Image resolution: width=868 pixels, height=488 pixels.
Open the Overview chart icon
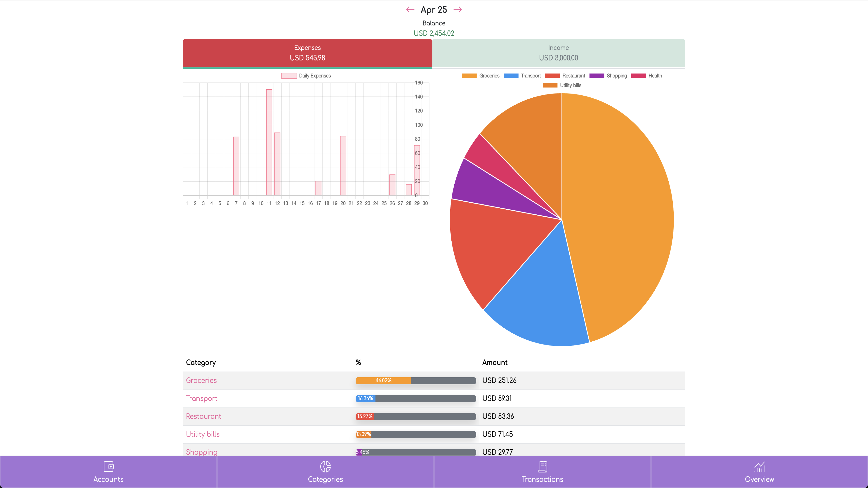click(759, 467)
